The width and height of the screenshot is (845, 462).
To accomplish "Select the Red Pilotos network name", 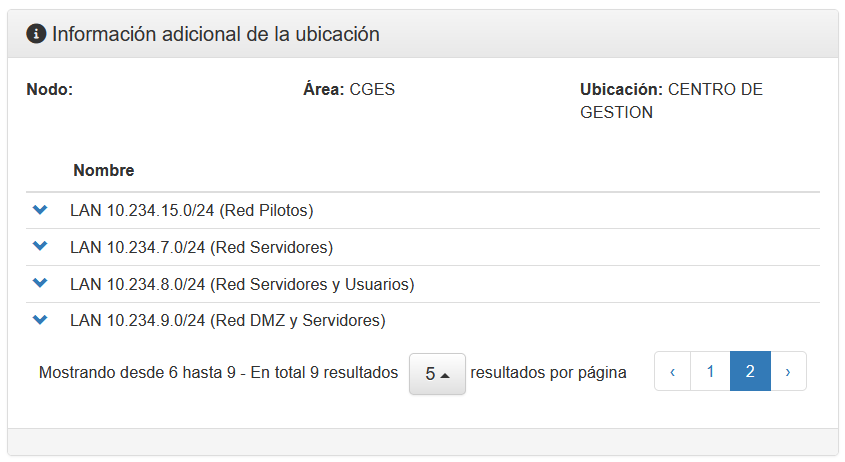I will 192,210.
